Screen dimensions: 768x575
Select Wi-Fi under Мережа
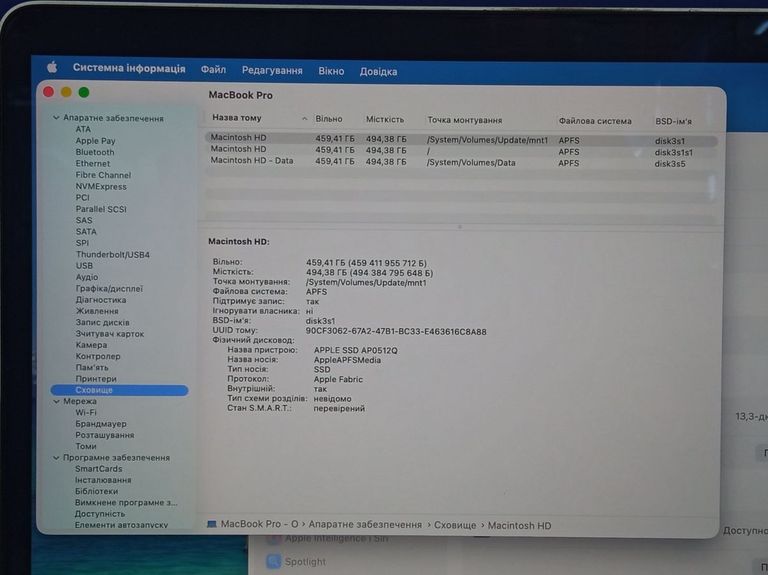pos(86,412)
